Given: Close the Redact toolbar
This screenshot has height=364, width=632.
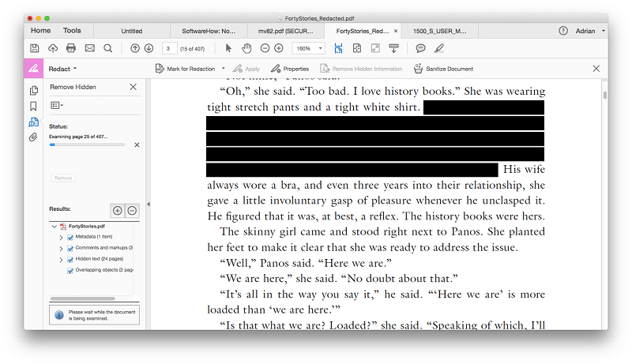Looking at the screenshot, I should coord(596,69).
